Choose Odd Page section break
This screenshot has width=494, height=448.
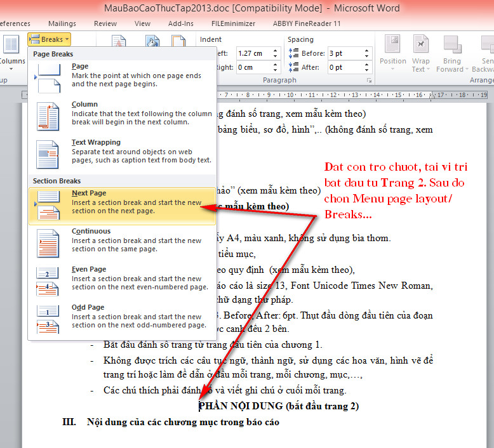click(x=123, y=319)
